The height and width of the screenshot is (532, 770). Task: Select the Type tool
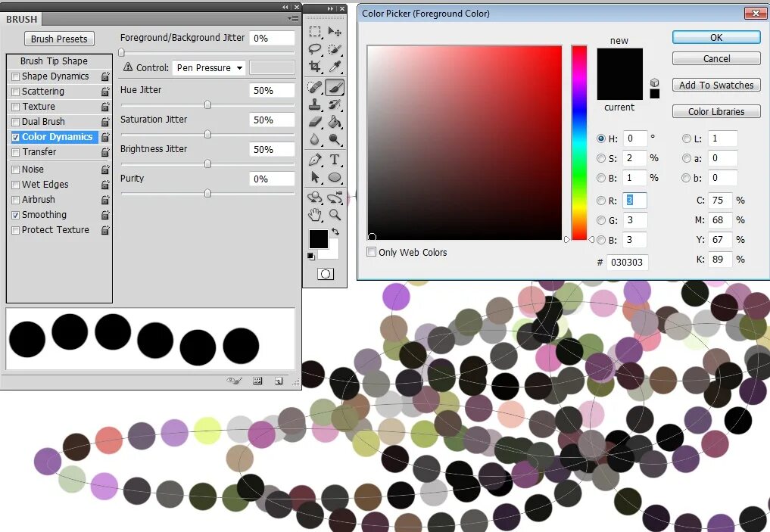pos(335,160)
